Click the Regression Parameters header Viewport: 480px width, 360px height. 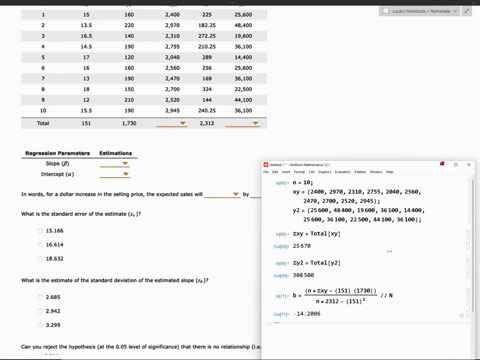click(x=58, y=153)
